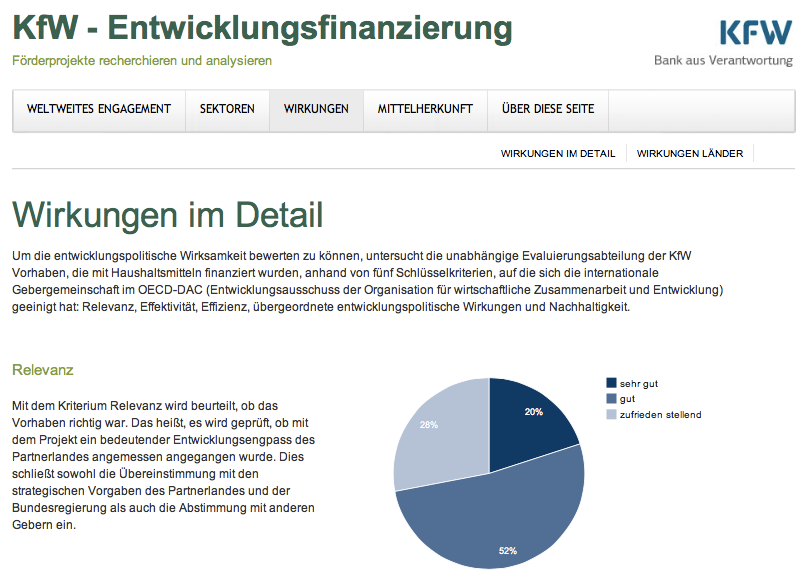Click the medium blue 'gut' legend swatch
The width and height of the screenshot is (806, 572).
coord(611,398)
